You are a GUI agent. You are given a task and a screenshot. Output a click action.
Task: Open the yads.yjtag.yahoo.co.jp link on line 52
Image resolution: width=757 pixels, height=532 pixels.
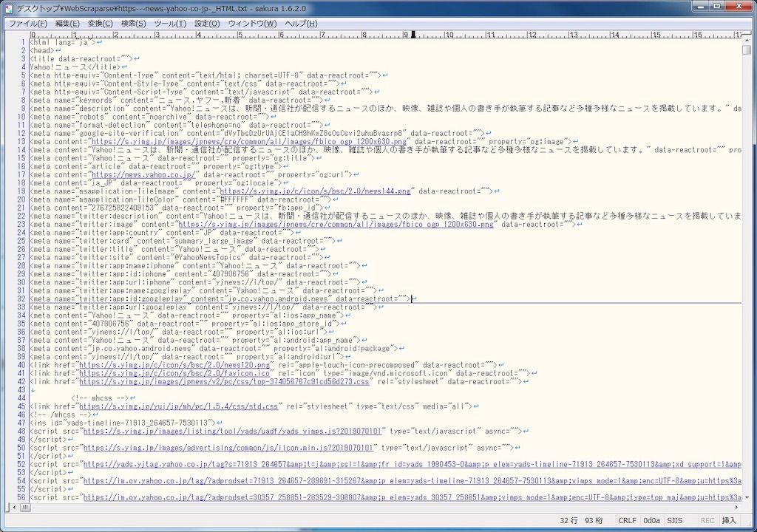tap(413, 465)
